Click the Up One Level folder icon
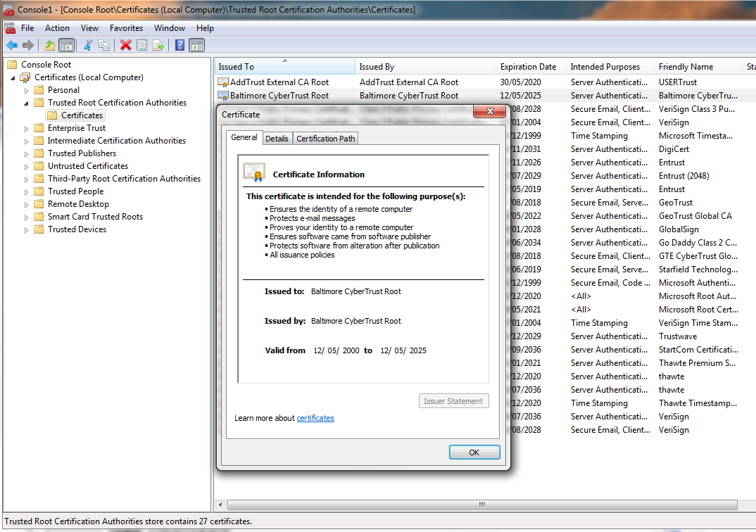Screen dimensions: 756x532 tap(50, 45)
